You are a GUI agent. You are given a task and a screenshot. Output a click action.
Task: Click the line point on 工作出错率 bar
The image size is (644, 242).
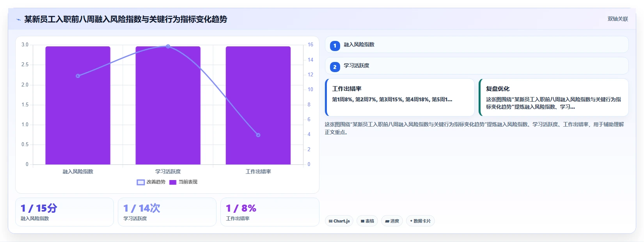click(x=258, y=135)
